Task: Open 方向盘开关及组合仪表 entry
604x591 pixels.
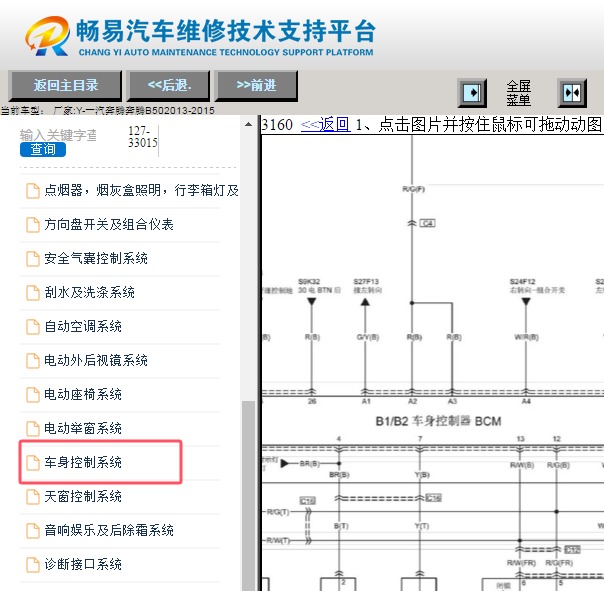Action: coord(109,224)
